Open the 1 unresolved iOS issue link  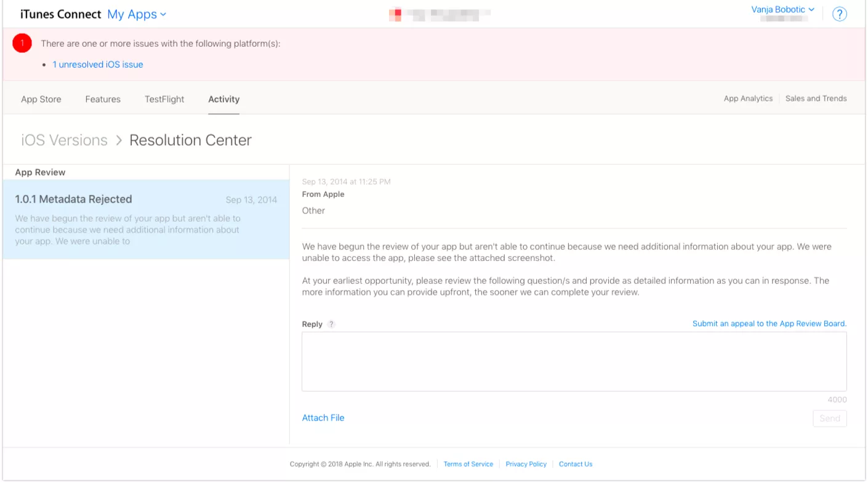point(98,65)
